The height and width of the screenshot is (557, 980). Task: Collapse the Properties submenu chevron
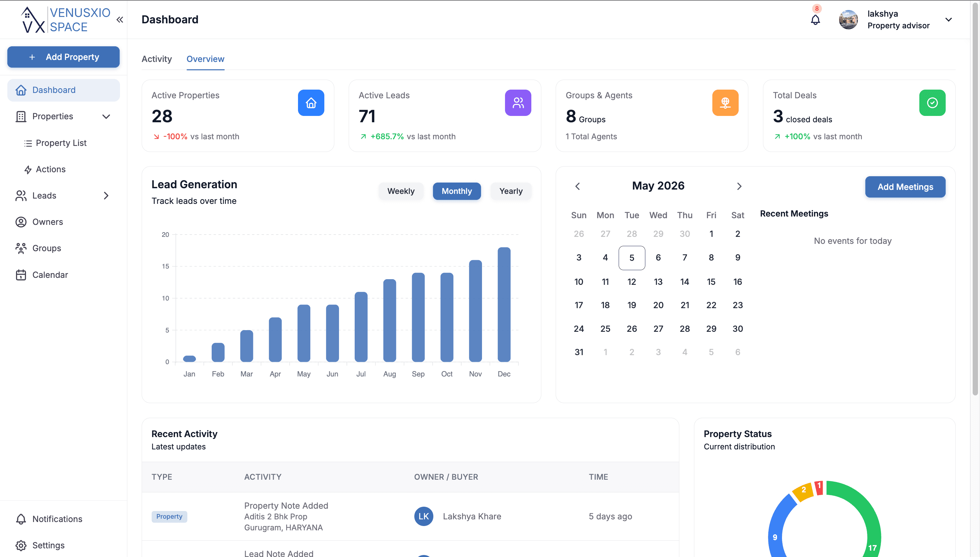[x=106, y=116]
